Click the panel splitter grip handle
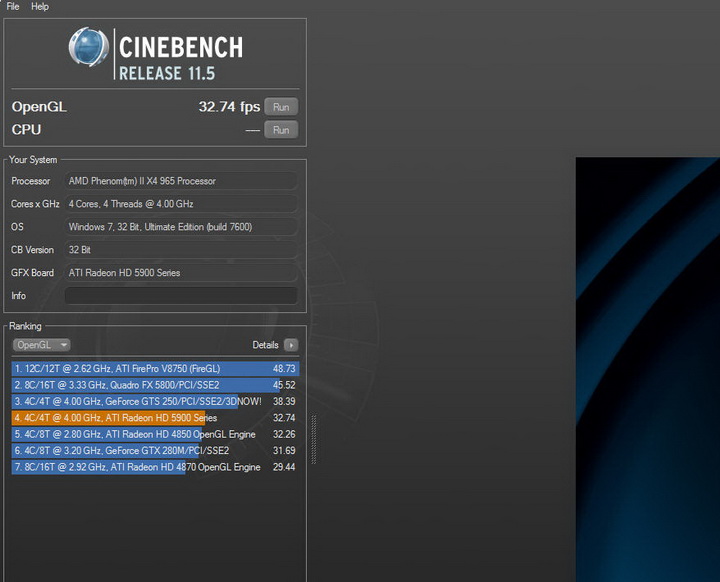This screenshot has height=582, width=720. pos(314,440)
